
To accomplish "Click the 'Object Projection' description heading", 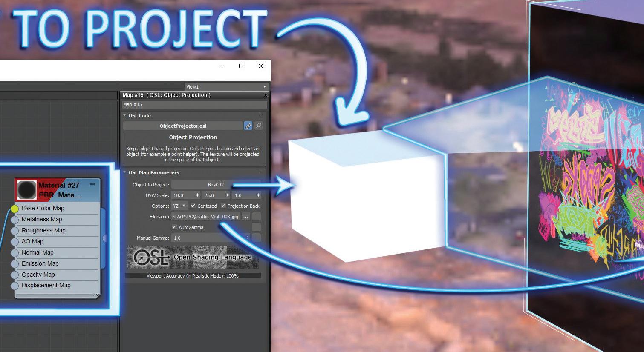I will tap(193, 137).
